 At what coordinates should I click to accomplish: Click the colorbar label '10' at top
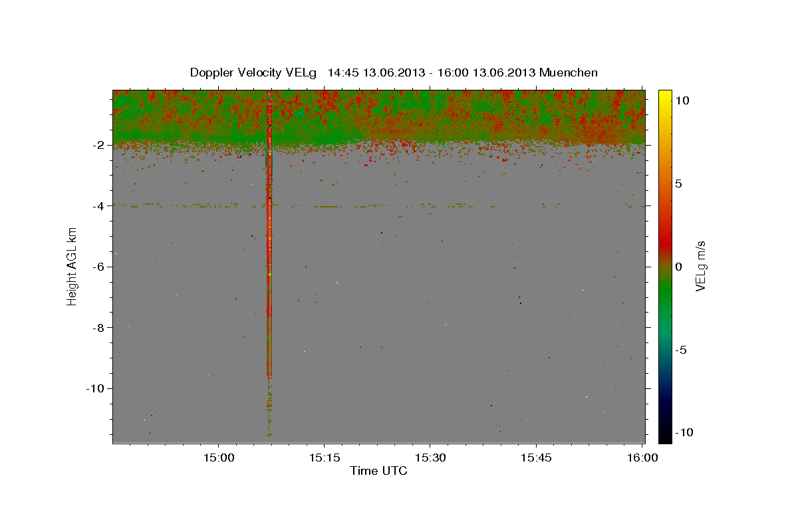tap(682, 100)
